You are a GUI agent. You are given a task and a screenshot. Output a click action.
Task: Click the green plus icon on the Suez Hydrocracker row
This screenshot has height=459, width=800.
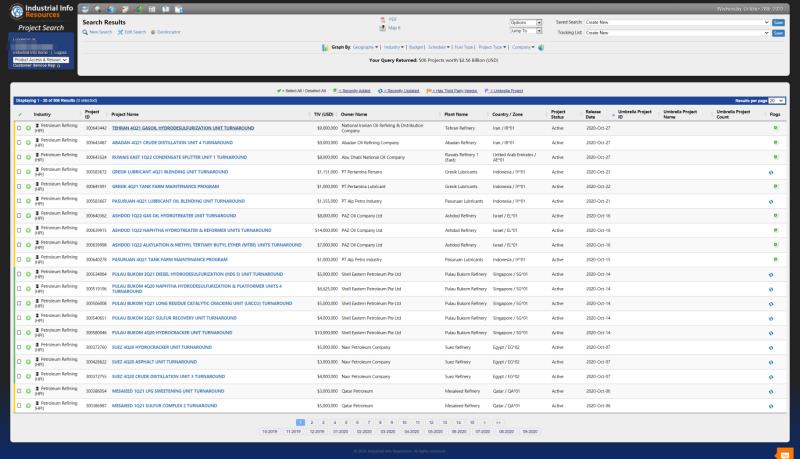coord(29,347)
